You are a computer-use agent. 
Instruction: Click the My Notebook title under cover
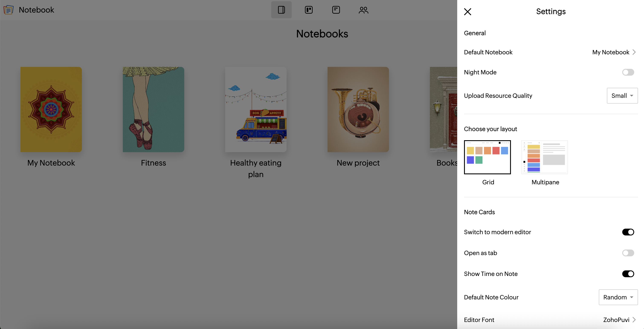click(51, 163)
